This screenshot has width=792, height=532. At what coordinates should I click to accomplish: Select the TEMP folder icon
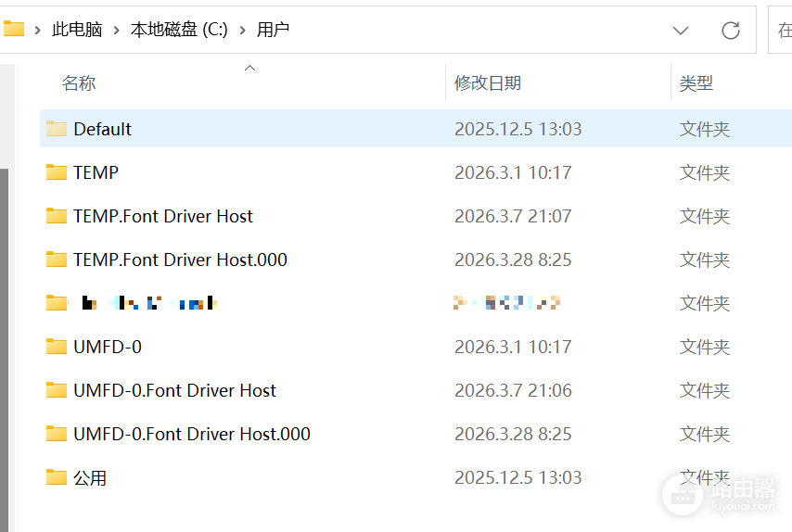[56, 172]
